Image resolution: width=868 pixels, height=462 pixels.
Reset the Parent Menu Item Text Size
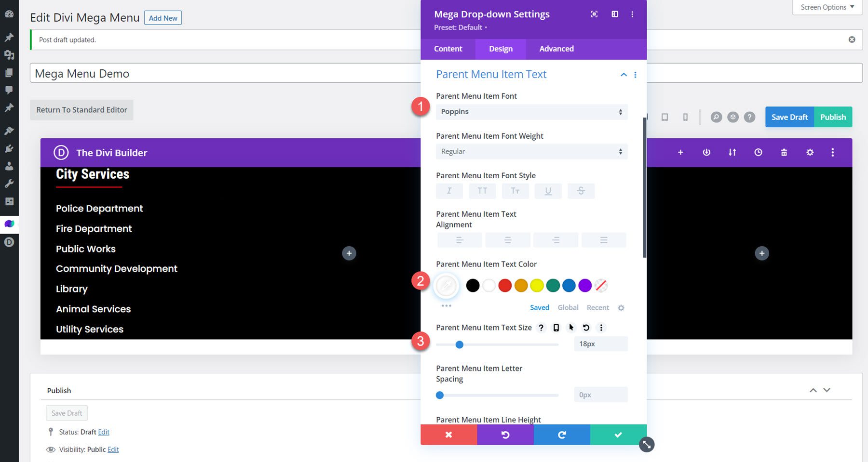coord(586,328)
